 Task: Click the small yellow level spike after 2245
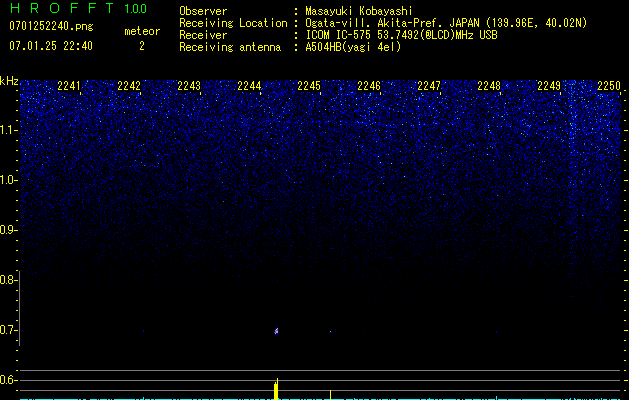pyautogui.click(x=330, y=395)
